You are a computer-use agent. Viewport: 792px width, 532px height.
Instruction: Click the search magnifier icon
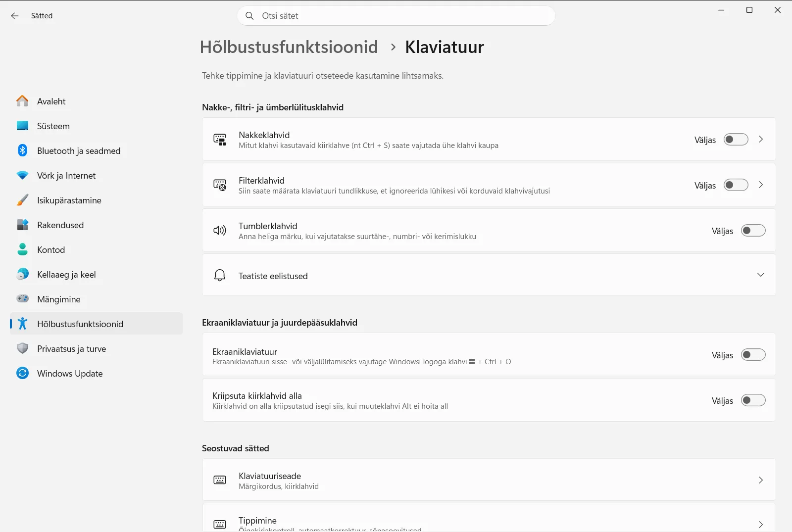click(250, 16)
